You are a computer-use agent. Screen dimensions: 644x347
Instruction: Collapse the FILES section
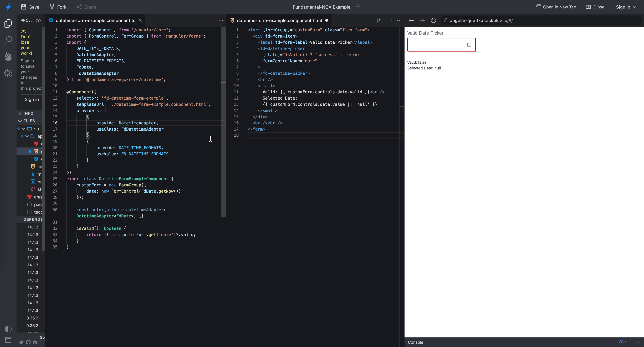point(28,121)
